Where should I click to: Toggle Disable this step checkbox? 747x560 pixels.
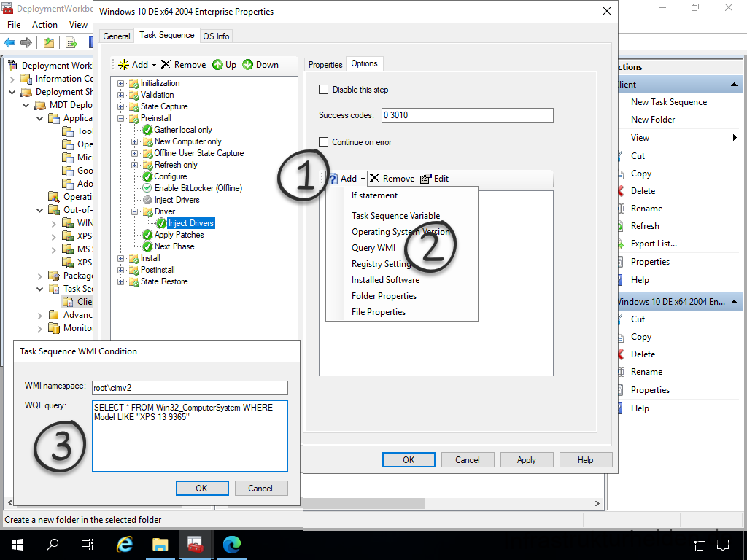pos(323,90)
